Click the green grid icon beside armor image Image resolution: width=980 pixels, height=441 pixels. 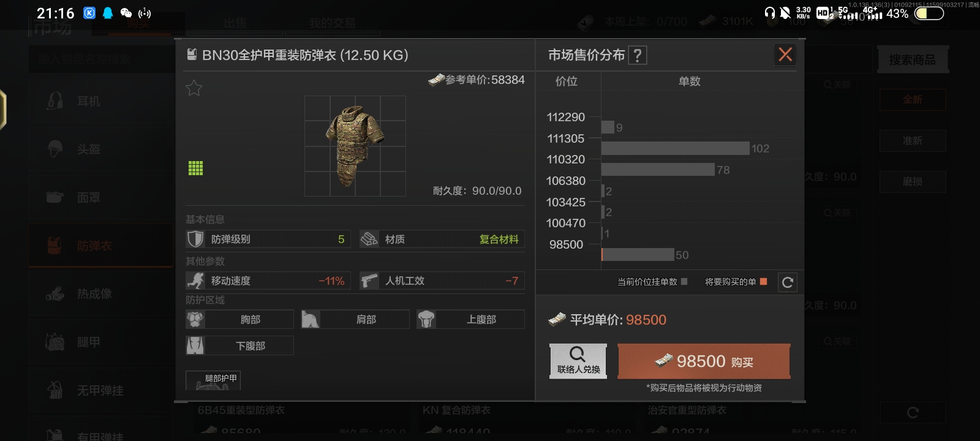pyautogui.click(x=195, y=168)
